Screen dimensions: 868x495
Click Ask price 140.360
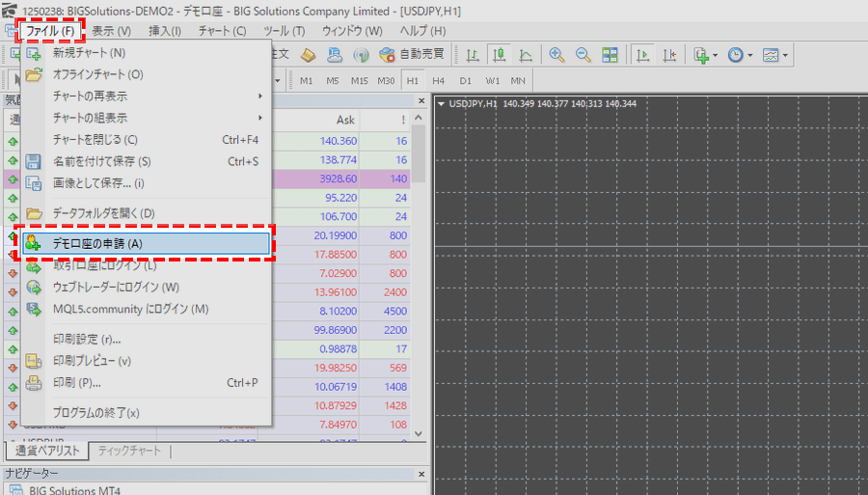tap(339, 141)
